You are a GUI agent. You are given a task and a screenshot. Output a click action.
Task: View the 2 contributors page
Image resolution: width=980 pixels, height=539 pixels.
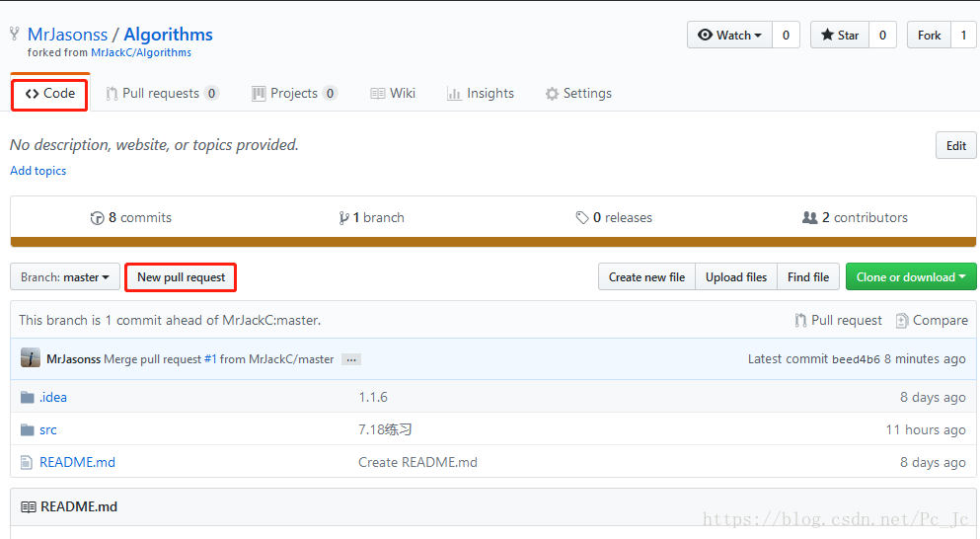[x=855, y=217]
